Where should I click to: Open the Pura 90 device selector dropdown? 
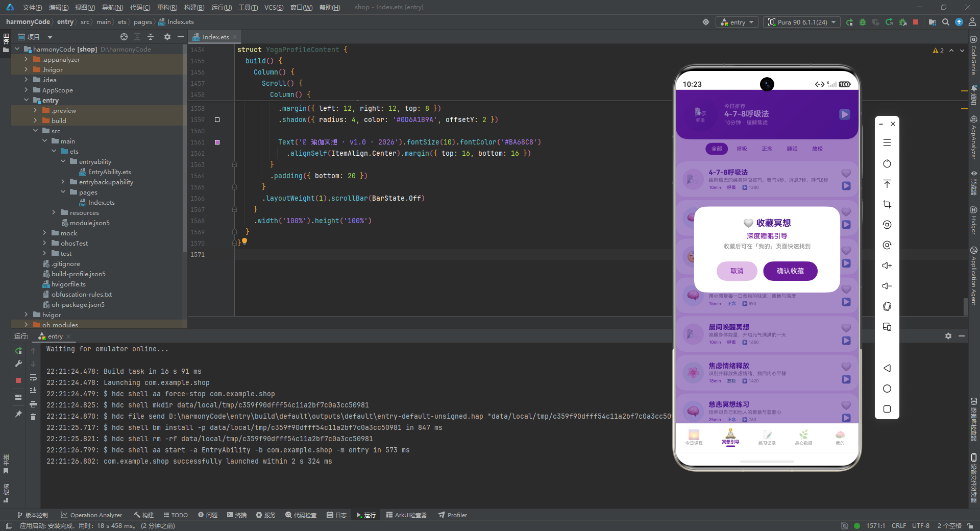click(x=802, y=22)
